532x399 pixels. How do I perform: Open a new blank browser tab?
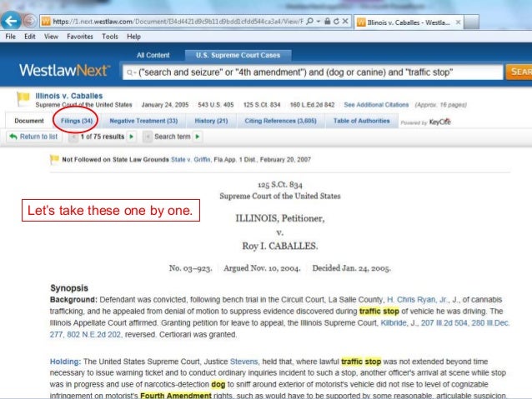tap(472, 22)
